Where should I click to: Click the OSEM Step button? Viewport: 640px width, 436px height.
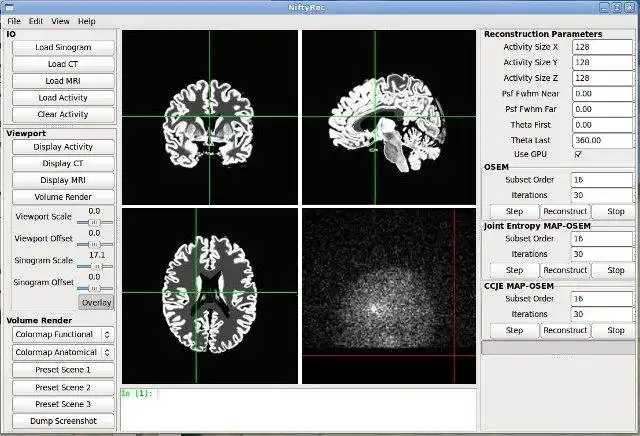[x=514, y=211]
